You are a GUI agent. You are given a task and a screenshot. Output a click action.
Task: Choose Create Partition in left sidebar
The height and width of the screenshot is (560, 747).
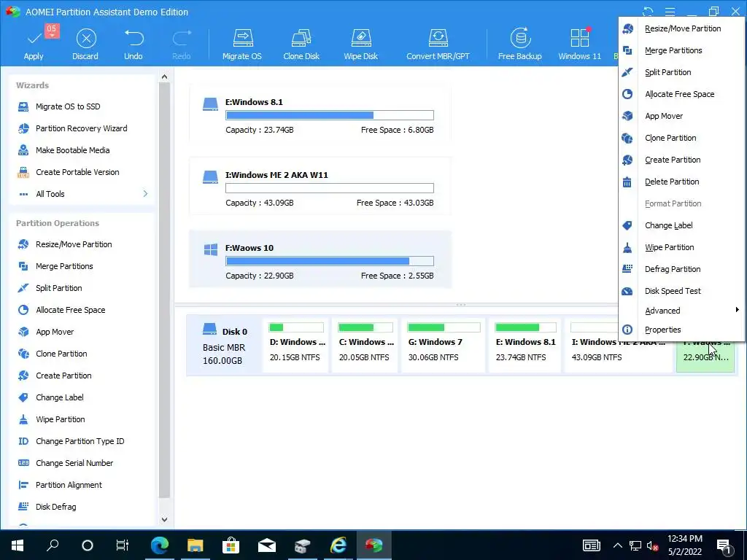(63, 376)
